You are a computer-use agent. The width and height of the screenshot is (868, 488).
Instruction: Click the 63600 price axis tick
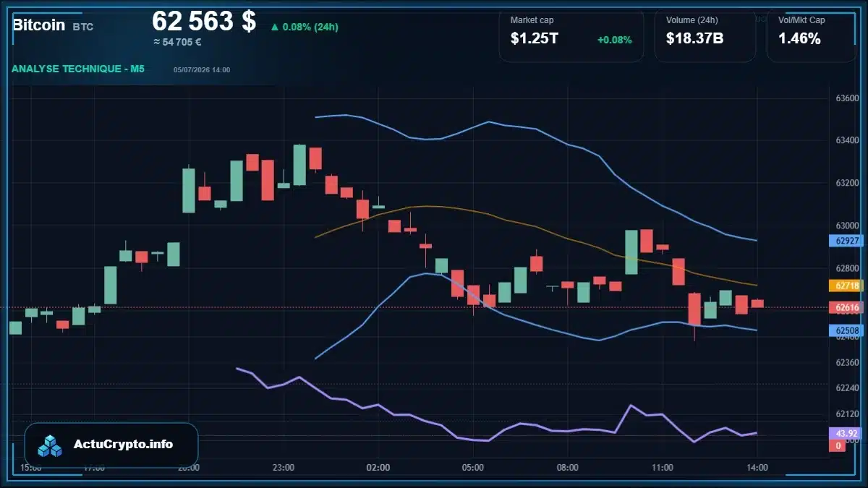[x=847, y=98]
